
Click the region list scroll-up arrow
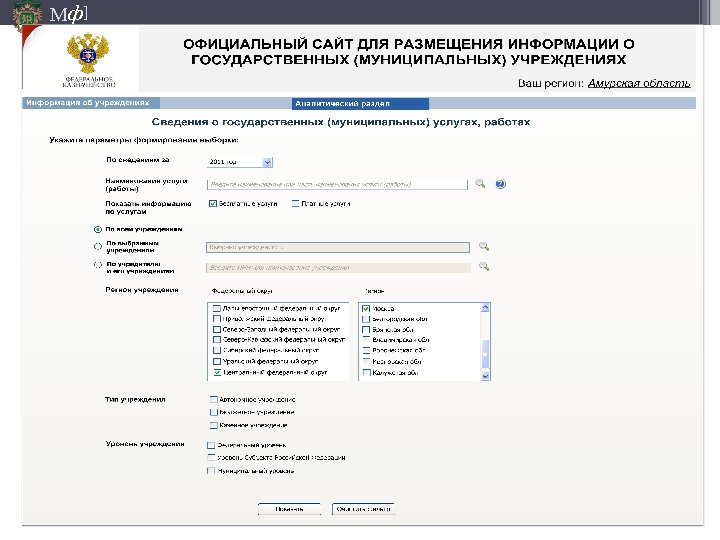point(485,308)
